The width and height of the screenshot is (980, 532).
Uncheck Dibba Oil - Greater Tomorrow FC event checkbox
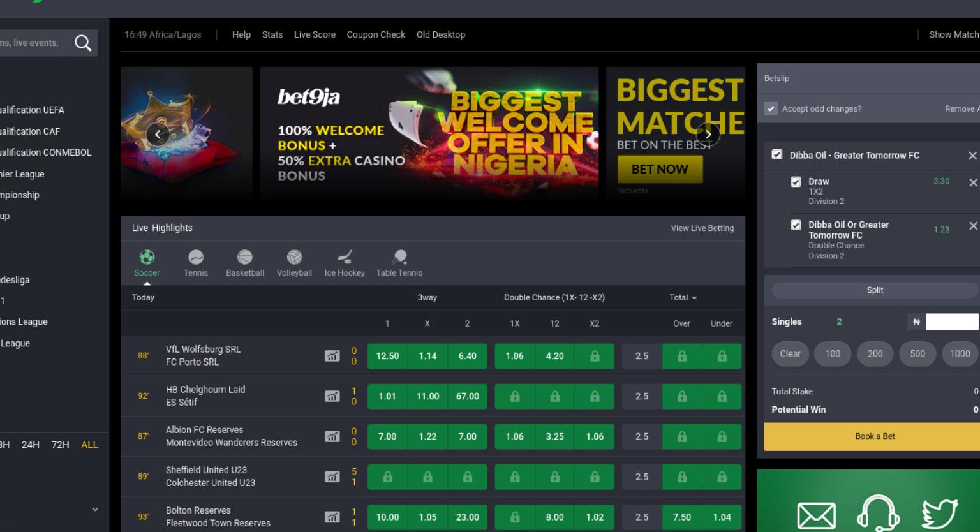coord(777,154)
